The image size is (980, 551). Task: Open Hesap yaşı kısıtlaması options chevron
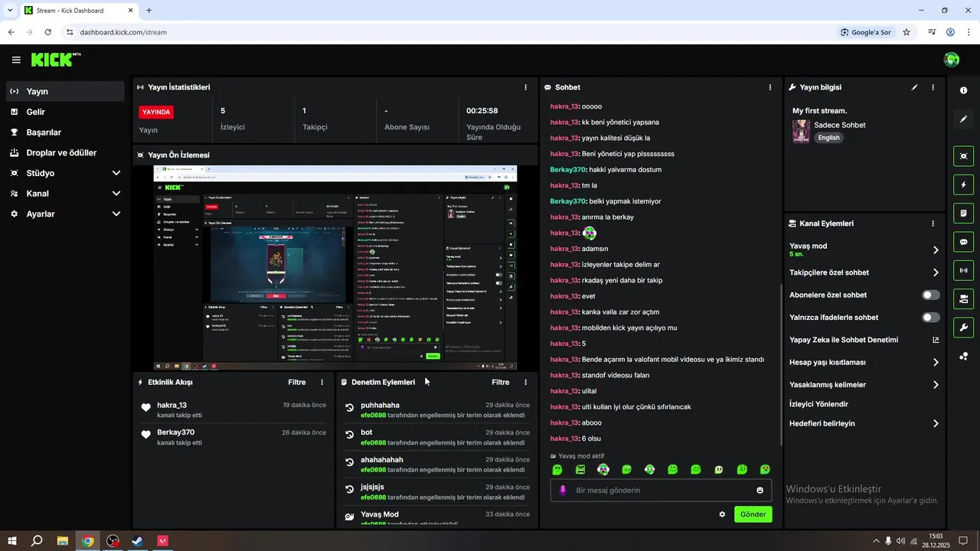(x=936, y=363)
